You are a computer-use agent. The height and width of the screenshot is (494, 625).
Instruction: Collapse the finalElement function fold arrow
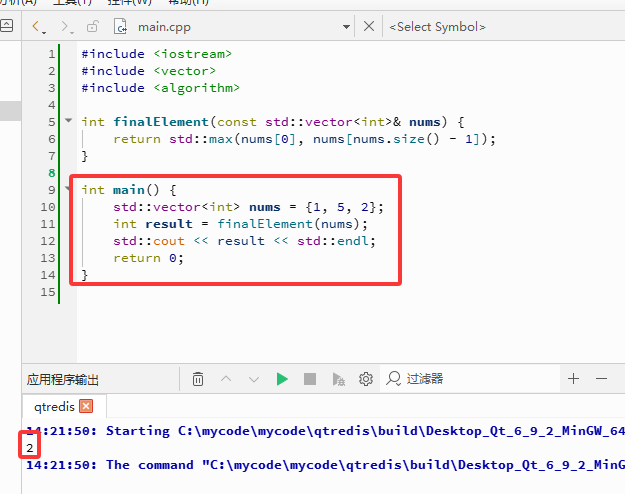pos(69,120)
